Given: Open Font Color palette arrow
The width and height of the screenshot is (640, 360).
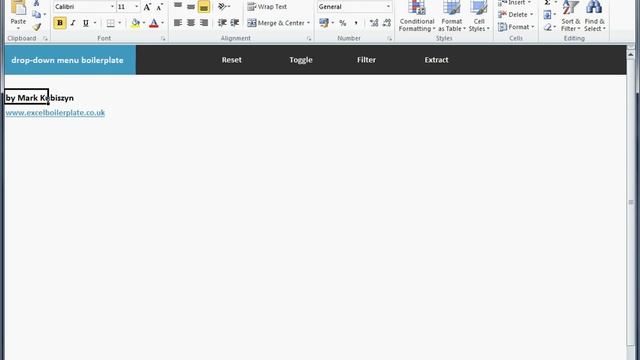Looking at the screenshot, I should (x=162, y=23).
